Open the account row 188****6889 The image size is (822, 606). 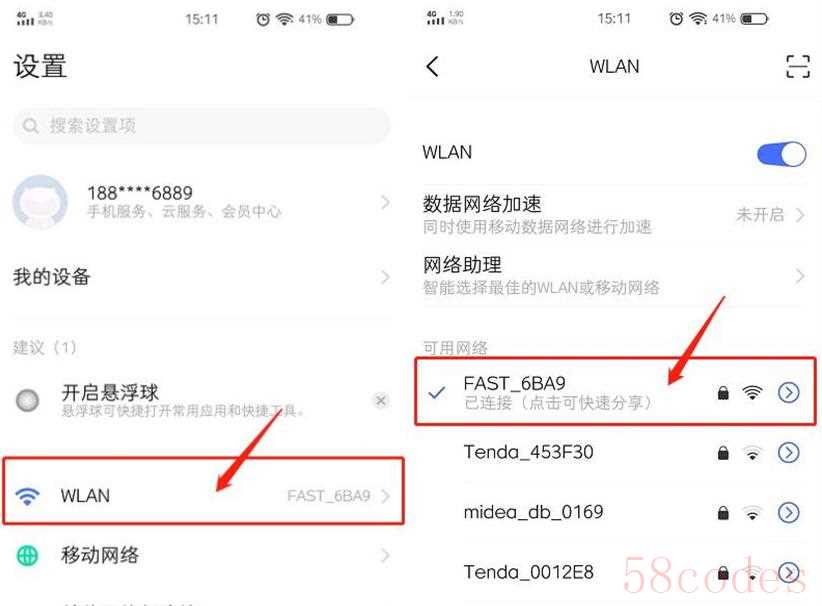(x=201, y=202)
